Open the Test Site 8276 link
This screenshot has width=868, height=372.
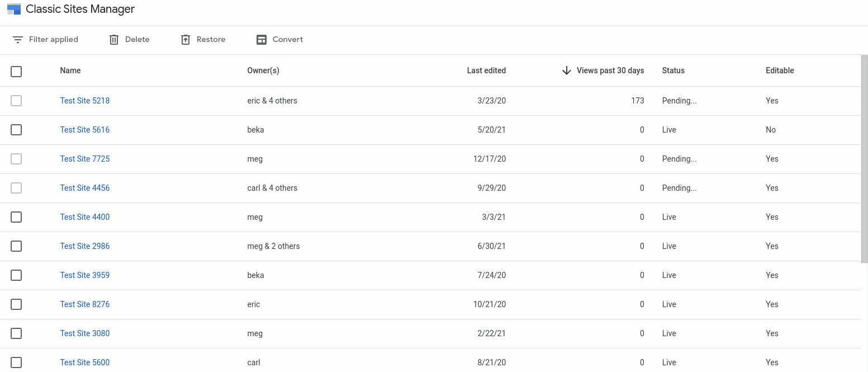(x=85, y=304)
